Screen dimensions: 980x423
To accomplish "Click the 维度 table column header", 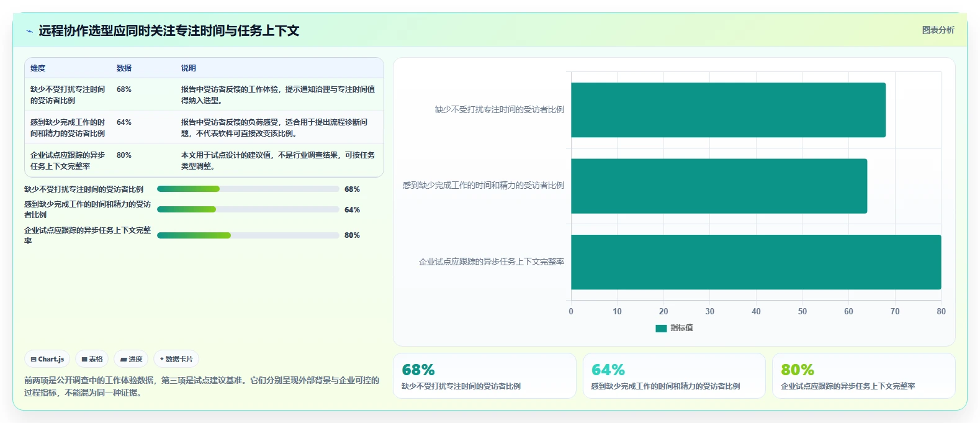I will [38, 68].
